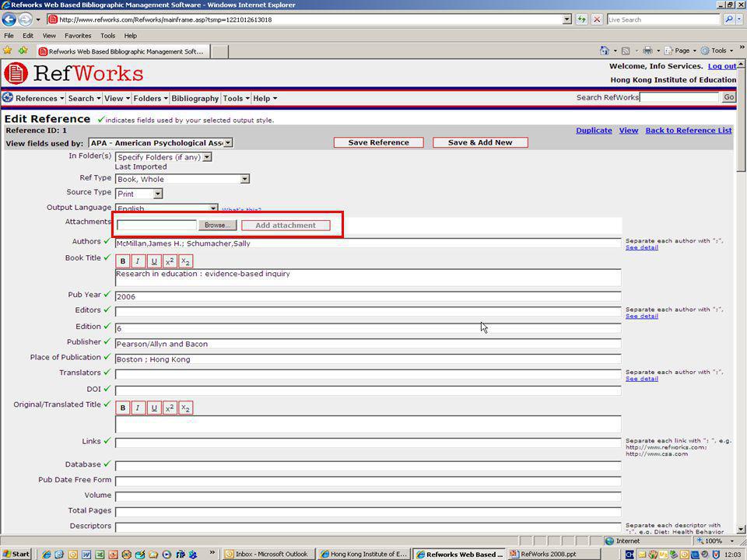Click the IE Refresh icon
Screen dimensions: 747x560
point(582,19)
